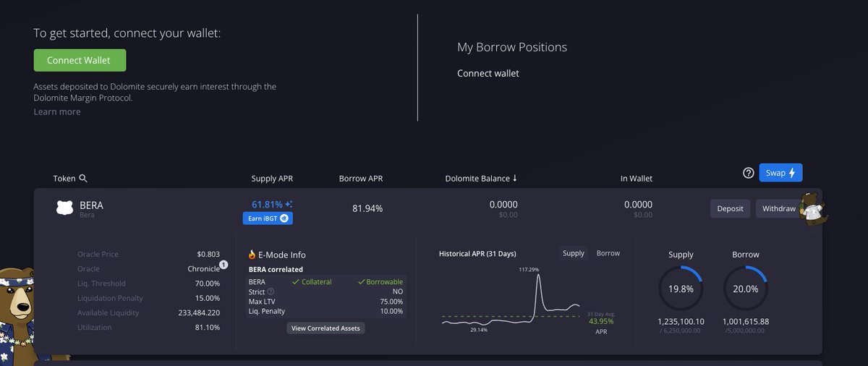Click the Liquidation Penalty 15.00% value
This screenshot has width=868, height=366.
tap(208, 298)
